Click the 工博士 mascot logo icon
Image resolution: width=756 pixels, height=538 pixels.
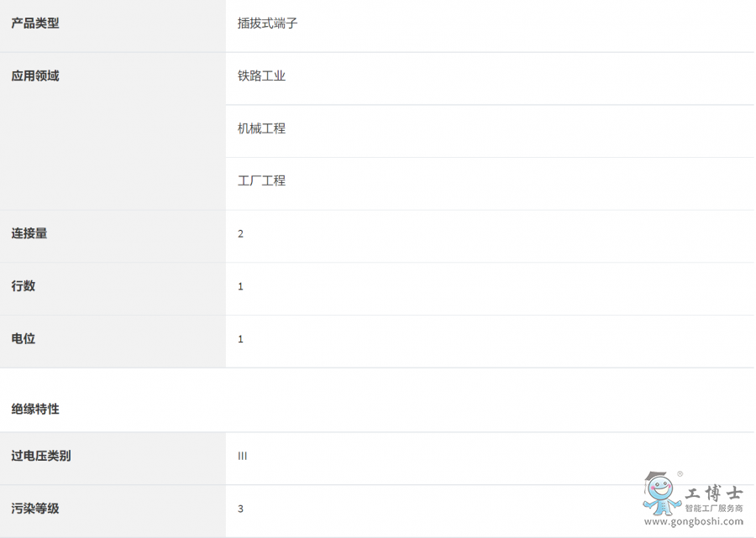click(662, 493)
